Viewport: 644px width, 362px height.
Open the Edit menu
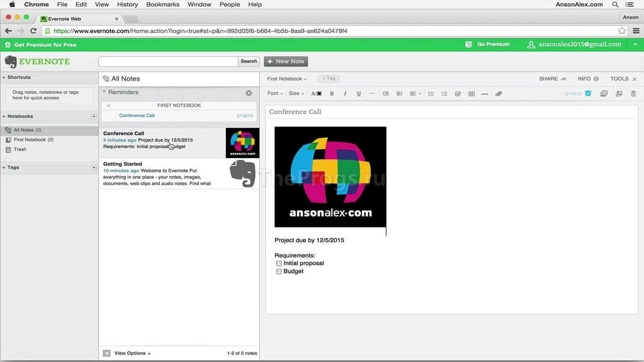[81, 4]
